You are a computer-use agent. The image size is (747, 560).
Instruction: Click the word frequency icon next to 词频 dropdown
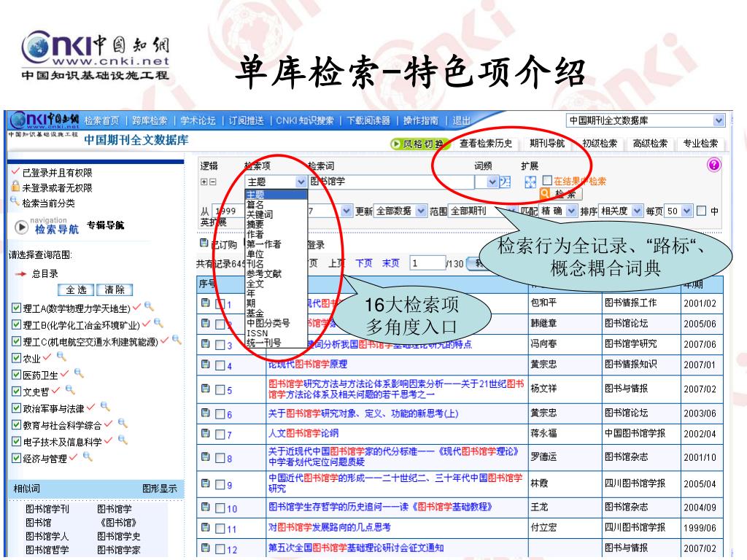click(x=505, y=182)
